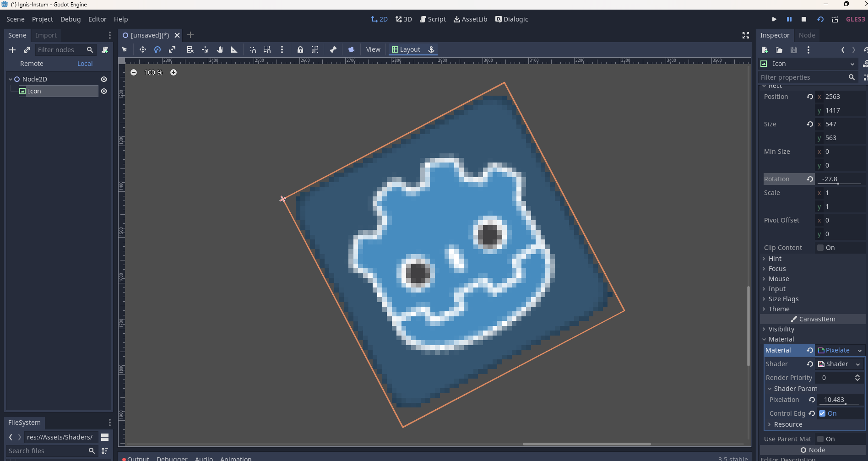Select the Icon node in scene tree
The image size is (868, 461).
click(58, 91)
